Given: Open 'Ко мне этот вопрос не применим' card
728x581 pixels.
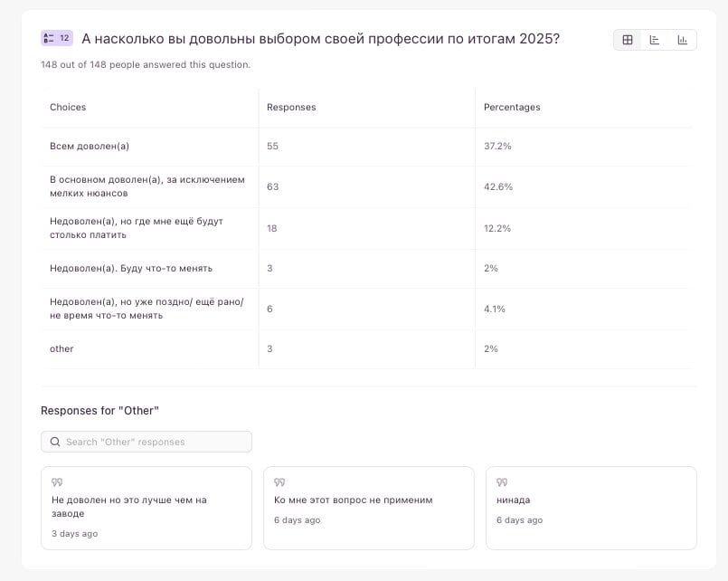Looking at the screenshot, I should click(x=368, y=508).
